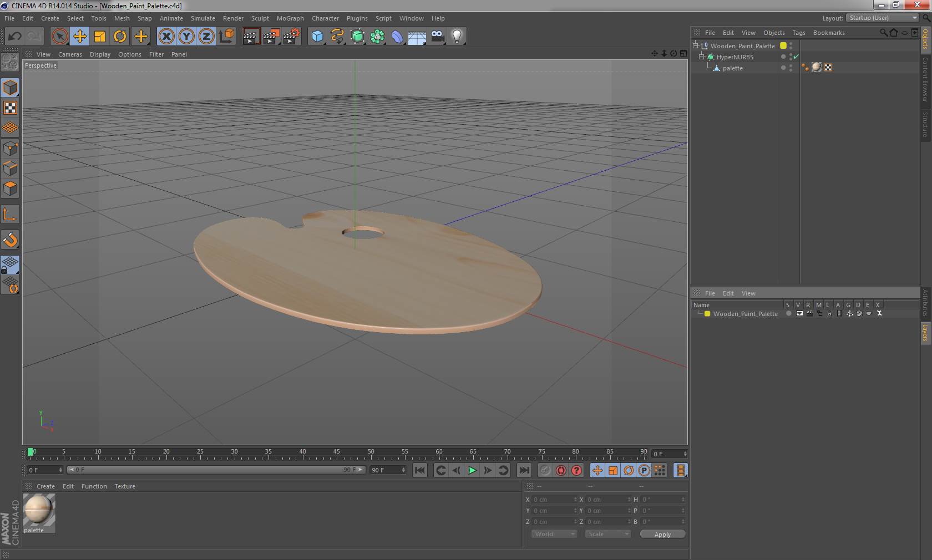
Task: Add Camera object icon
Action: coord(437,37)
